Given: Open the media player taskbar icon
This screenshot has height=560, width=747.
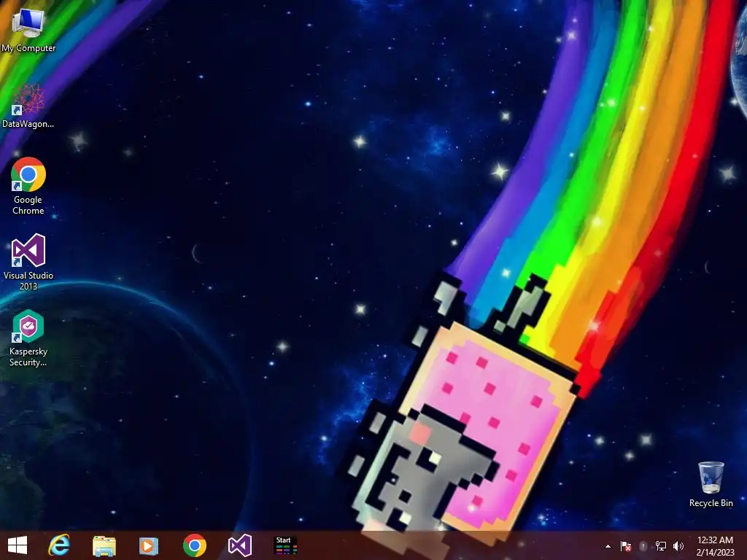Looking at the screenshot, I should (149, 545).
